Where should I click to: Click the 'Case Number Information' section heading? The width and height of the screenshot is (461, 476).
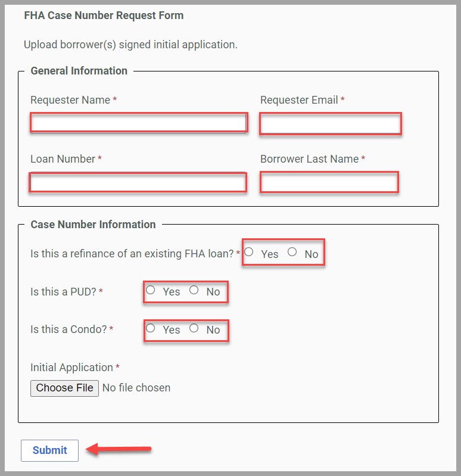pyautogui.click(x=93, y=225)
